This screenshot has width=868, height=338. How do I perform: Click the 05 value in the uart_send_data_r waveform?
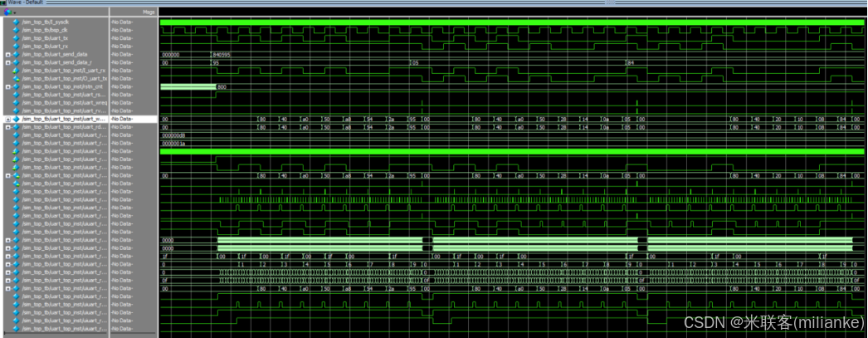pos(415,62)
